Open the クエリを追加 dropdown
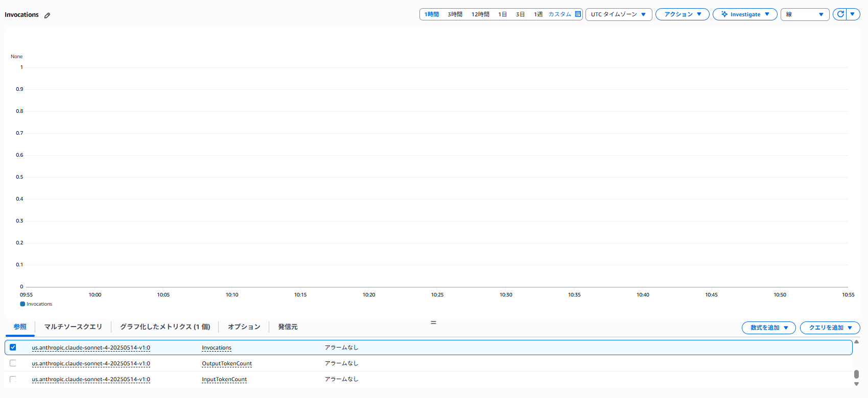 [x=830, y=328]
